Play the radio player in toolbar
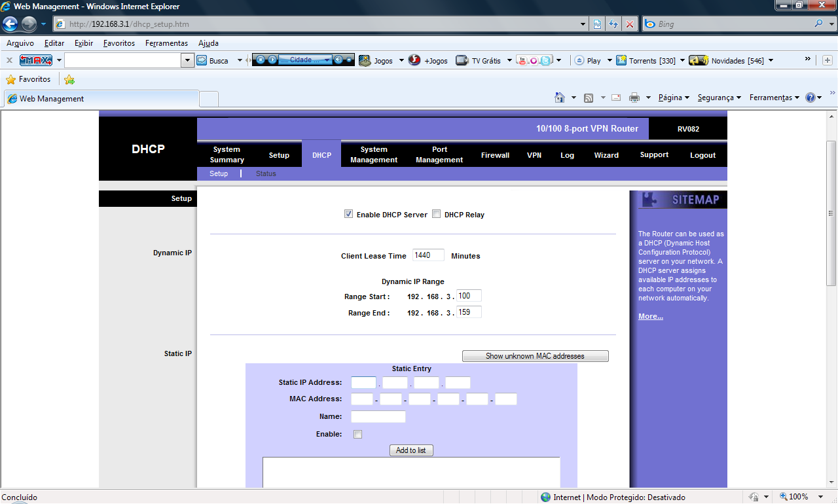This screenshot has height=504, width=838. tap(272, 60)
